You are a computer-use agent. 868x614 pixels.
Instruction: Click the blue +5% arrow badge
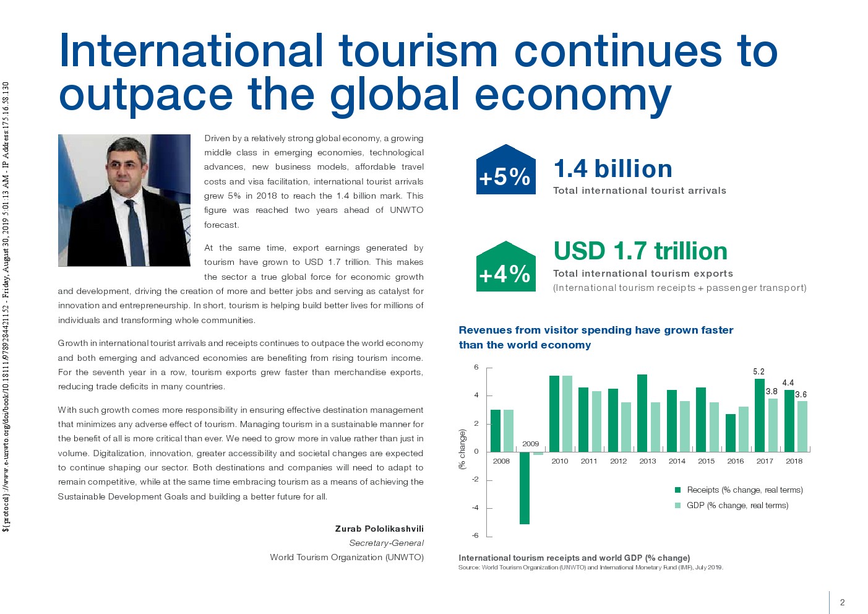point(505,172)
